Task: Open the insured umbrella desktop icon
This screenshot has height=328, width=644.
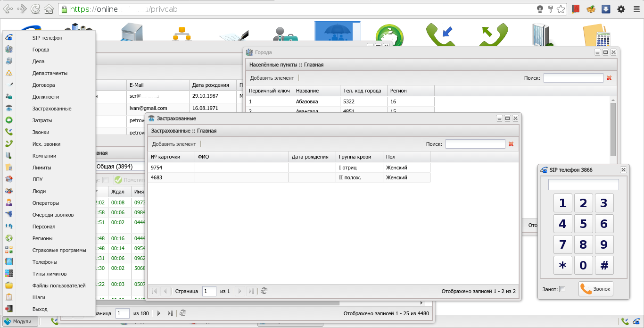Action: point(337,34)
